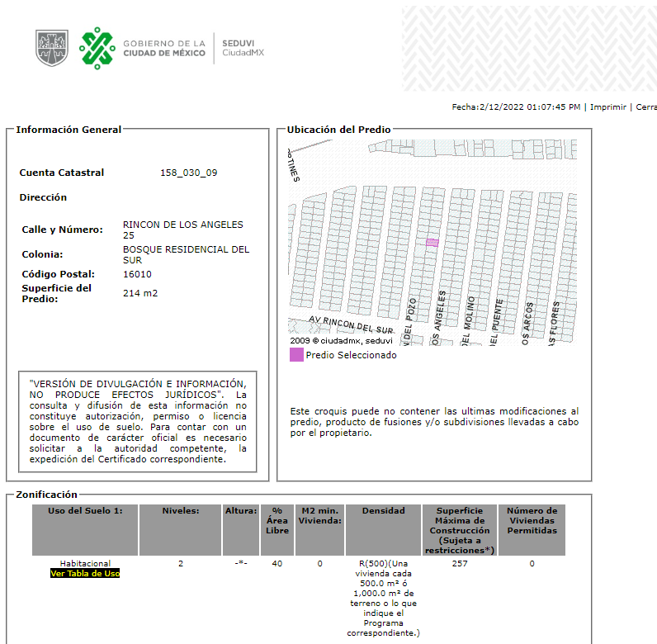The width and height of the screenshot is (657, 644).
Task: Click the 214 m2 superficie value
Action: [x=140, y=293]
